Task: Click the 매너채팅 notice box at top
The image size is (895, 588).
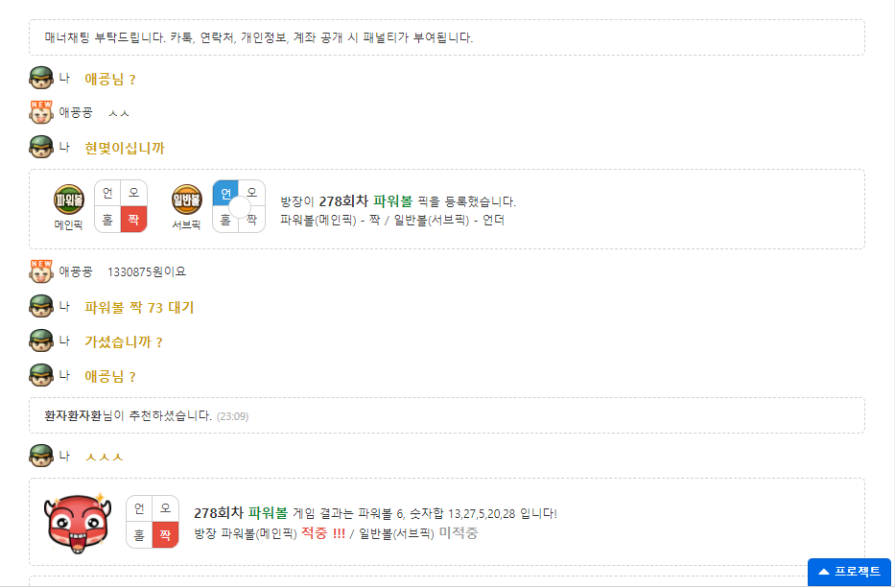Action: click(447, 37)
